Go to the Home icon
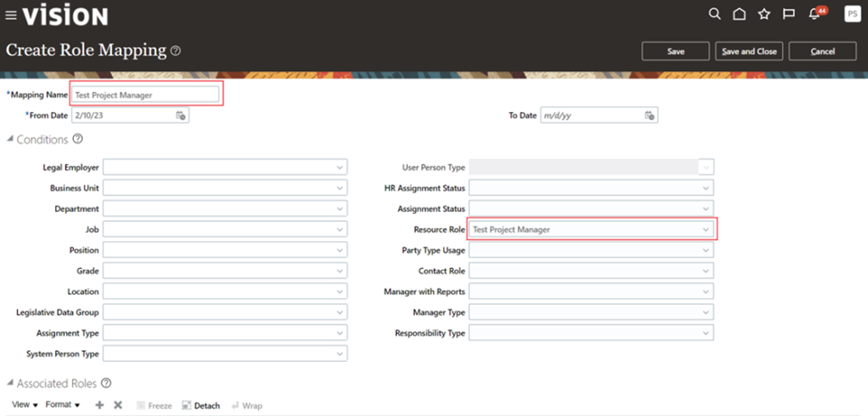This screenshot has height=416, width=868. click(x=739, y=14)
